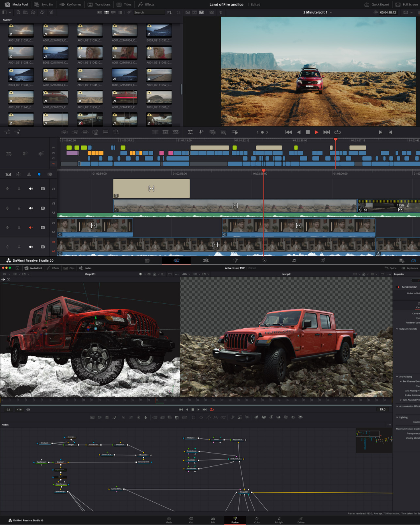Click the viewer timecode 00:04:18:12
The width and height of the screenshot is (420, 525).
click(x=388, y=12)
